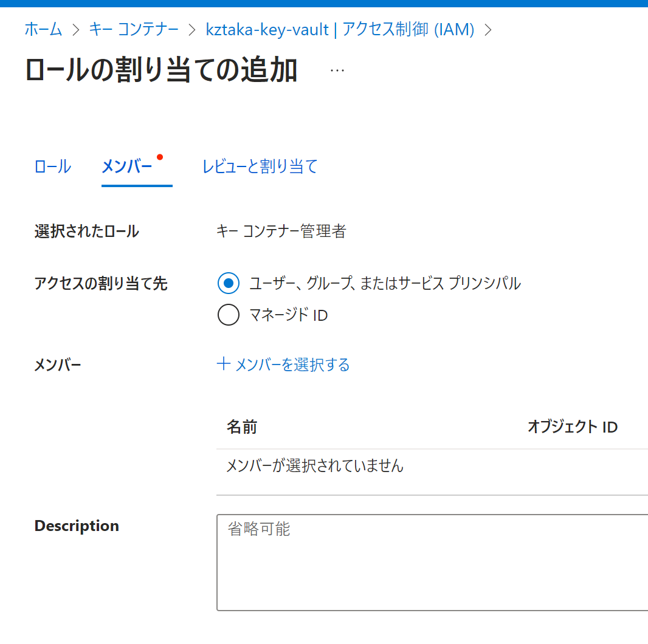Open the more options ellipsis menu
This screenshot has width=648, height=644.
point(337,70)
